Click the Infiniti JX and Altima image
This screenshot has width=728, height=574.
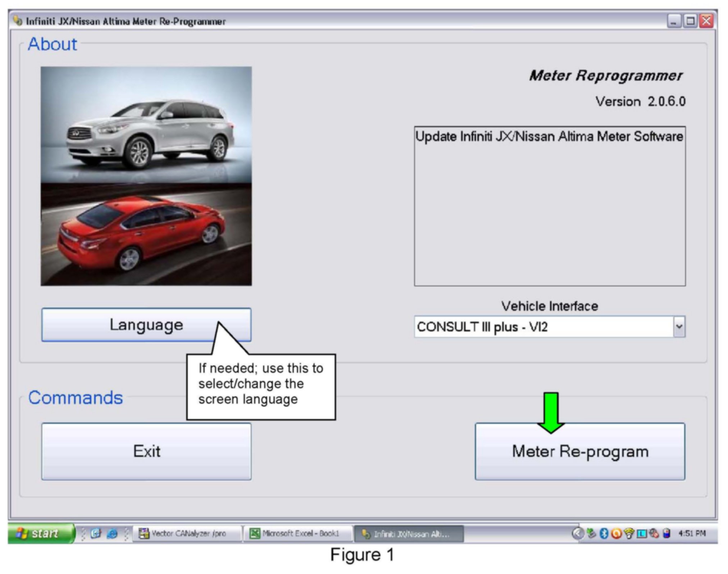pyautogui.click(x=146, y=176)
